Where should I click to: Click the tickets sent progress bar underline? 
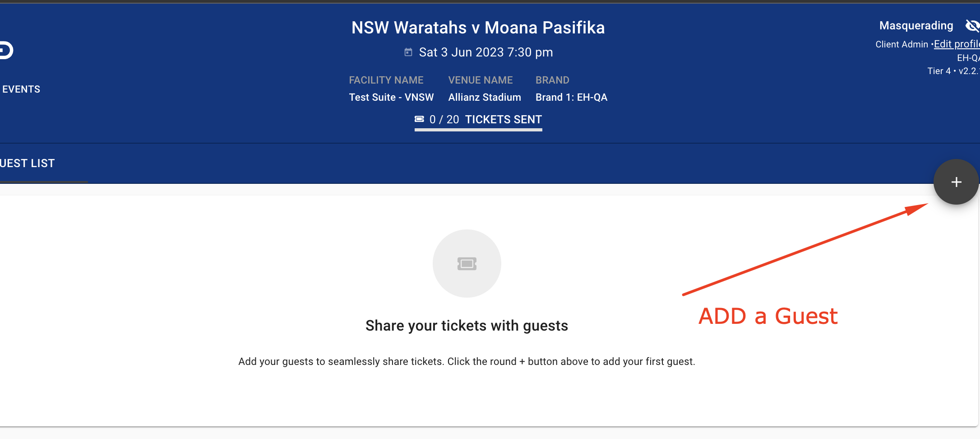pyautogui.click(x=478, y=130)
